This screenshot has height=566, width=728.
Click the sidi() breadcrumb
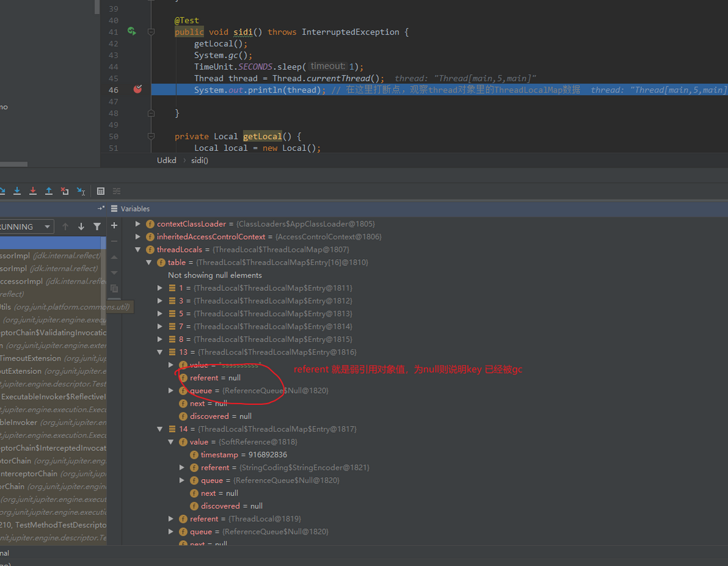[200, 160]
